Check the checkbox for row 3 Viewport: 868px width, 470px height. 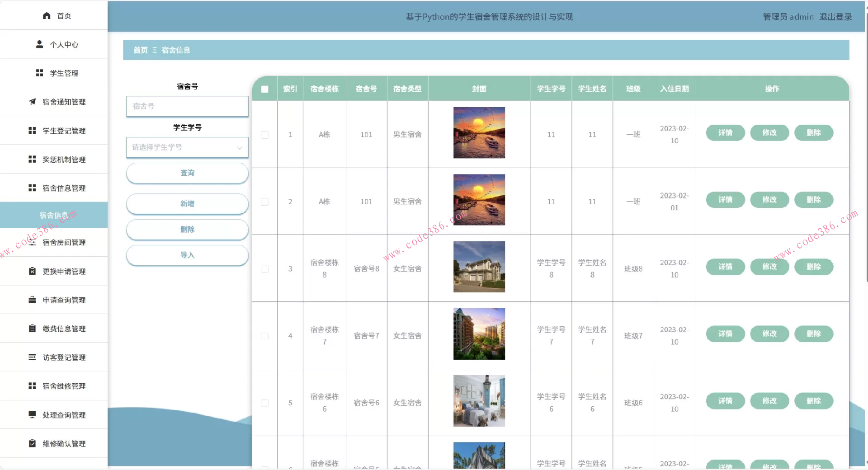click(265, 269)
